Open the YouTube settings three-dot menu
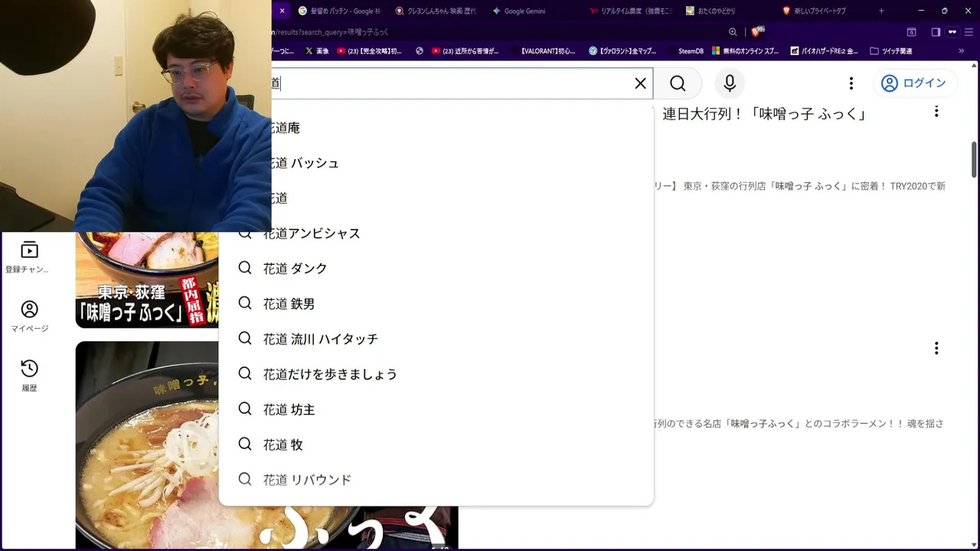This screenshot has width=980, height=551. click(x=851, y=83)
